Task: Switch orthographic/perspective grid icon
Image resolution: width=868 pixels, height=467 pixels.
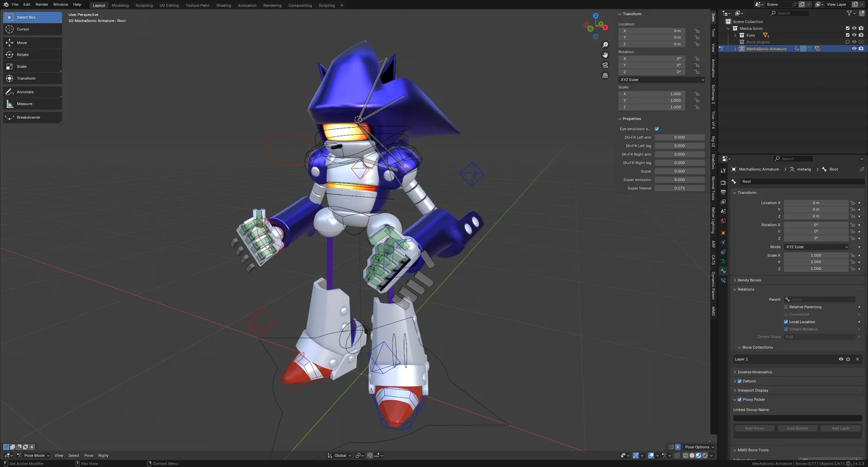Action: tap(605, 75)
